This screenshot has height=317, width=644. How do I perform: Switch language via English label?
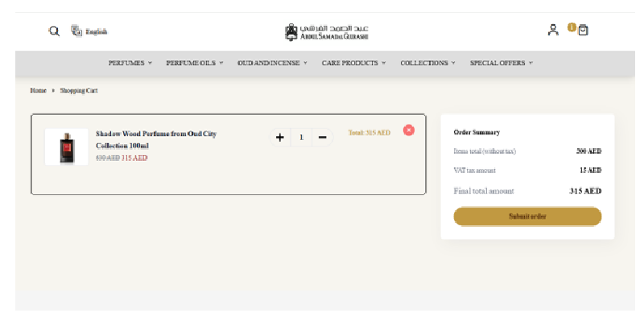[97, 31]
